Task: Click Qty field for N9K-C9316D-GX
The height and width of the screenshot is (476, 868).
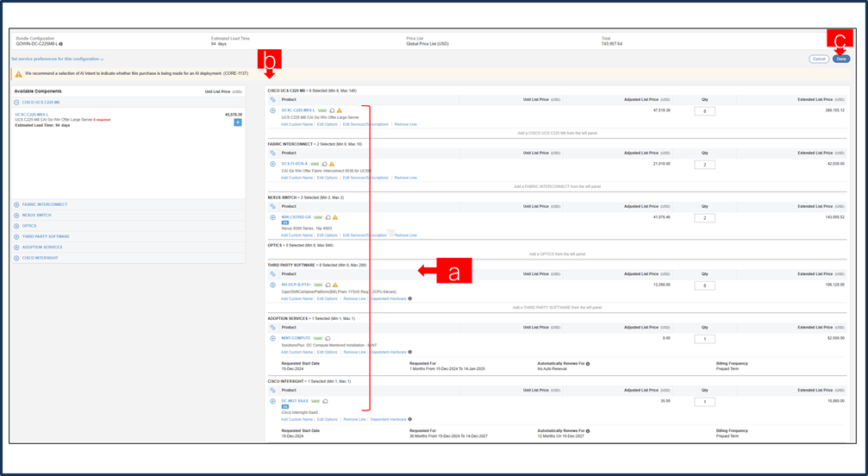Action: click(705, 218)
